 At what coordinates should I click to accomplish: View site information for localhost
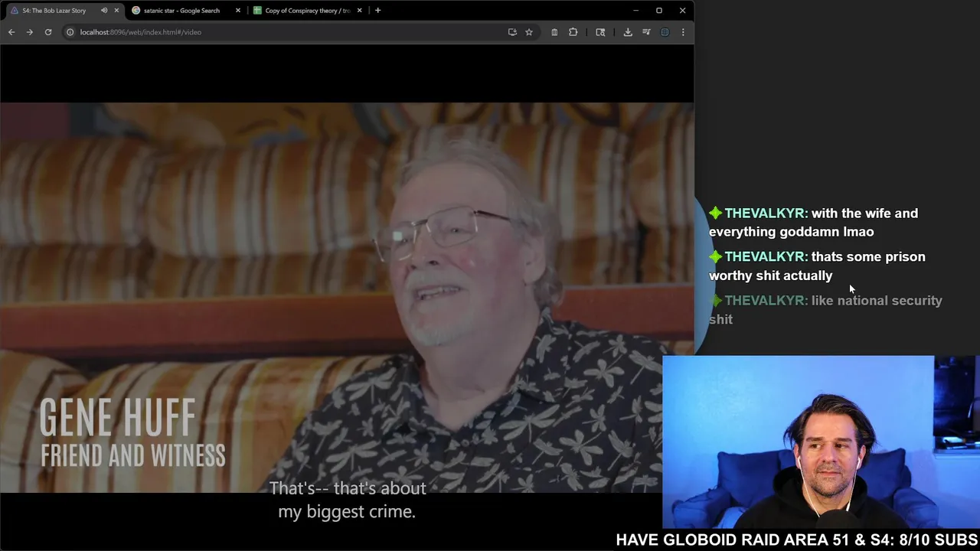(70, 32)
